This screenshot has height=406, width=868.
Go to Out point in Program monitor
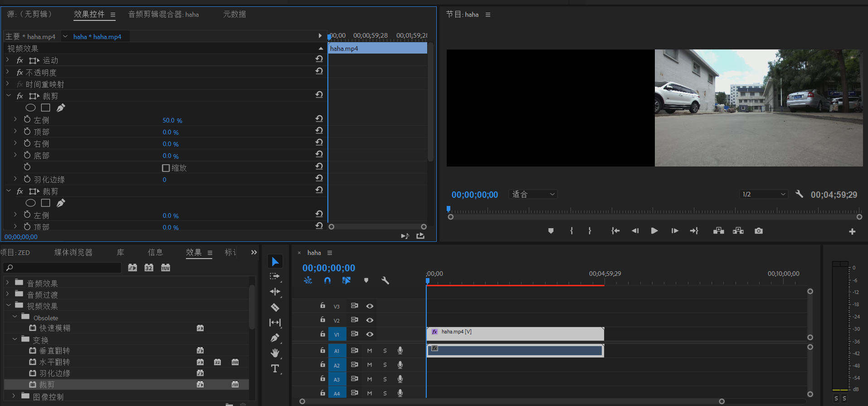pyautogui.click(x=694, y=231)
